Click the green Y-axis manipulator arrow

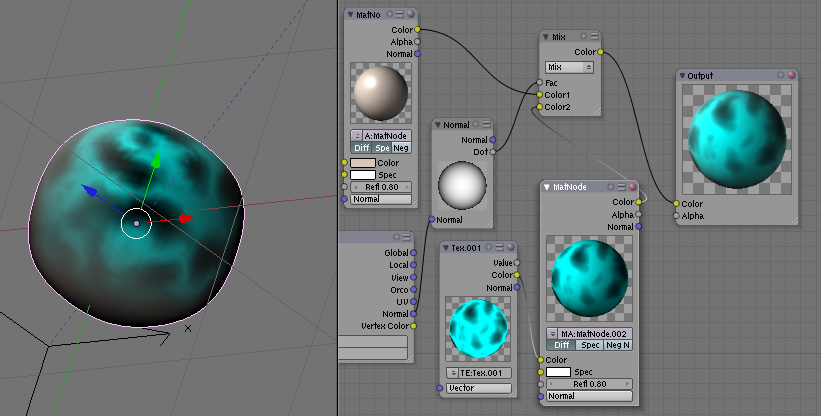(155, 160)
